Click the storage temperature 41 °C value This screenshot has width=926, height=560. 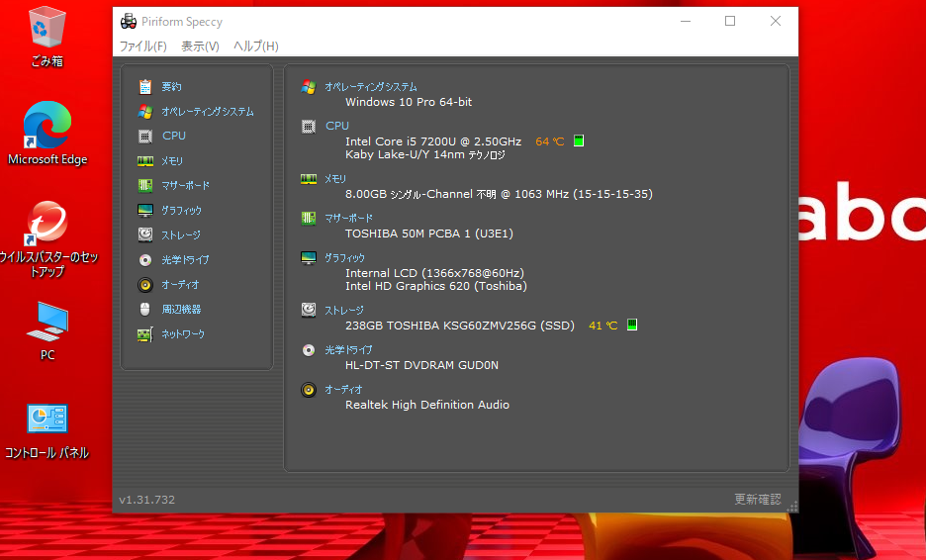[x=602, y=326]
